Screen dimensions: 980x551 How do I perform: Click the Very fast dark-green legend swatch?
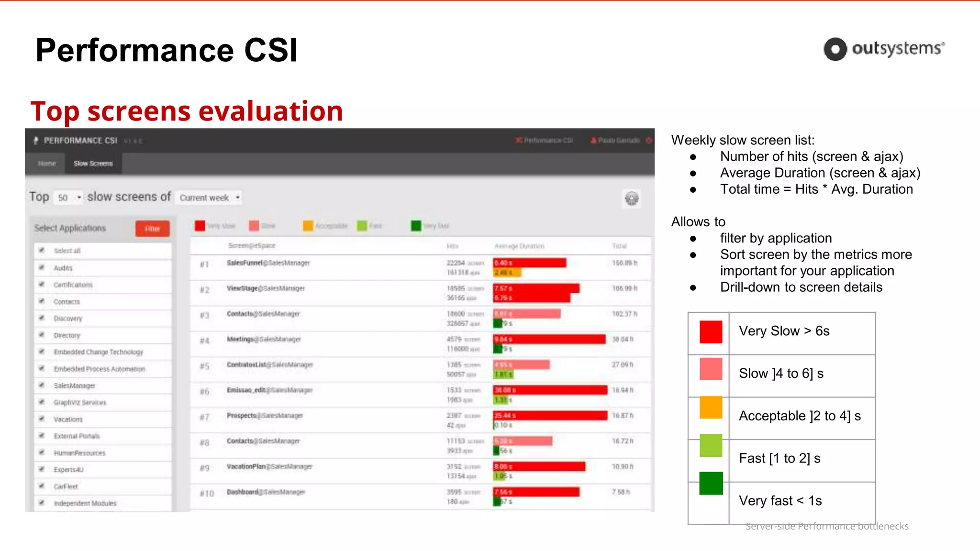point(416,225)
